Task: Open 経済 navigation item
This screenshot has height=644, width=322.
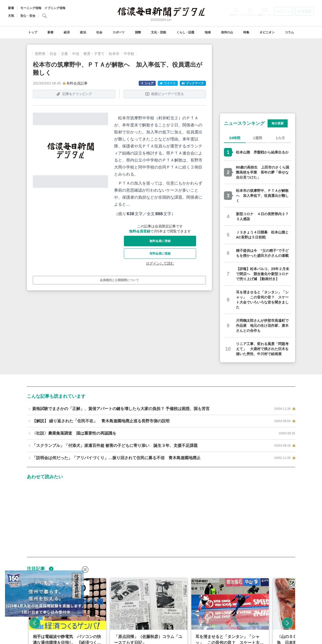Action: tap(67, 32)
